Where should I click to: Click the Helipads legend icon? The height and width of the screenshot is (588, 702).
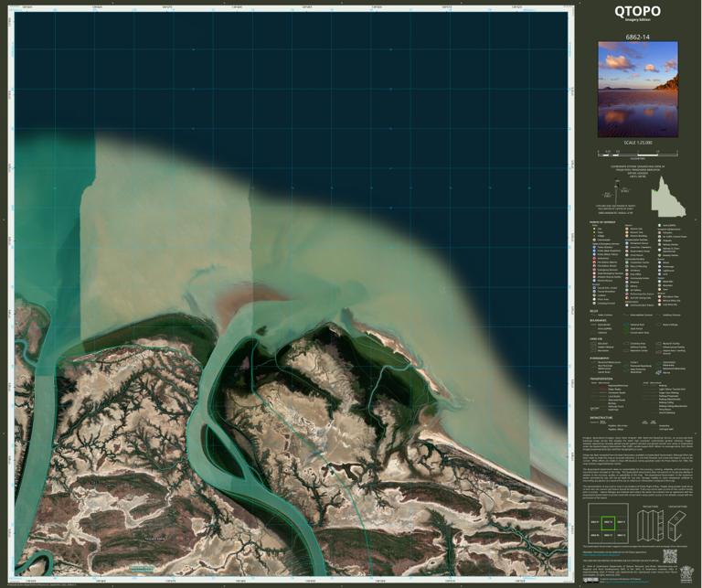click(x=659, y=241)
